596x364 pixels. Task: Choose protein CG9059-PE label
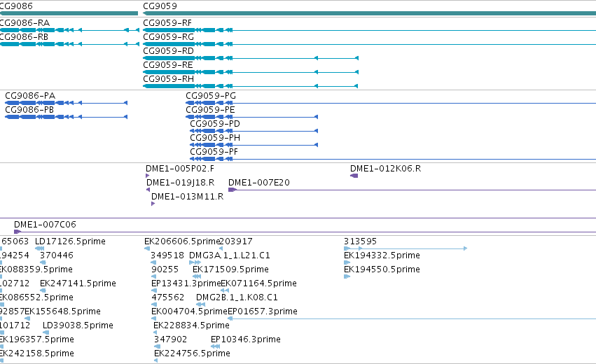point(210,110)
